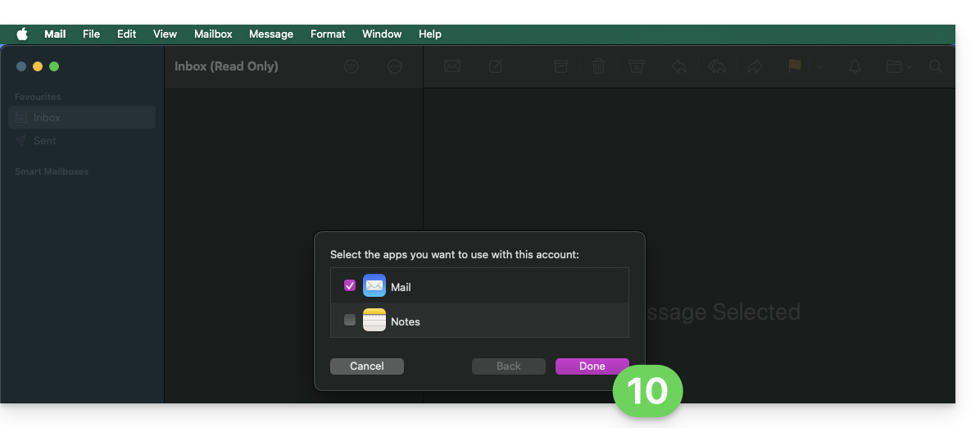Click the Get New Mail envelope icon
980x428 pixels.
[x=451, y=66]
